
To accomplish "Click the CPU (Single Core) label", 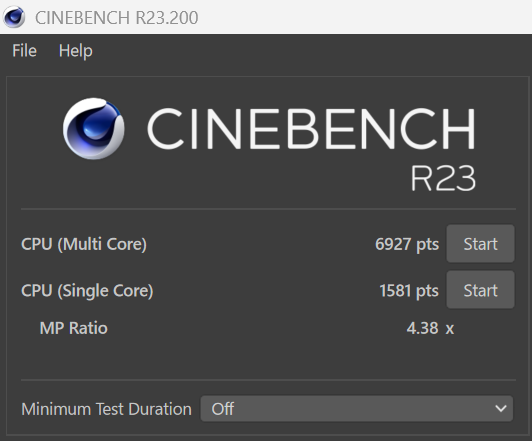I will [87, 291].
